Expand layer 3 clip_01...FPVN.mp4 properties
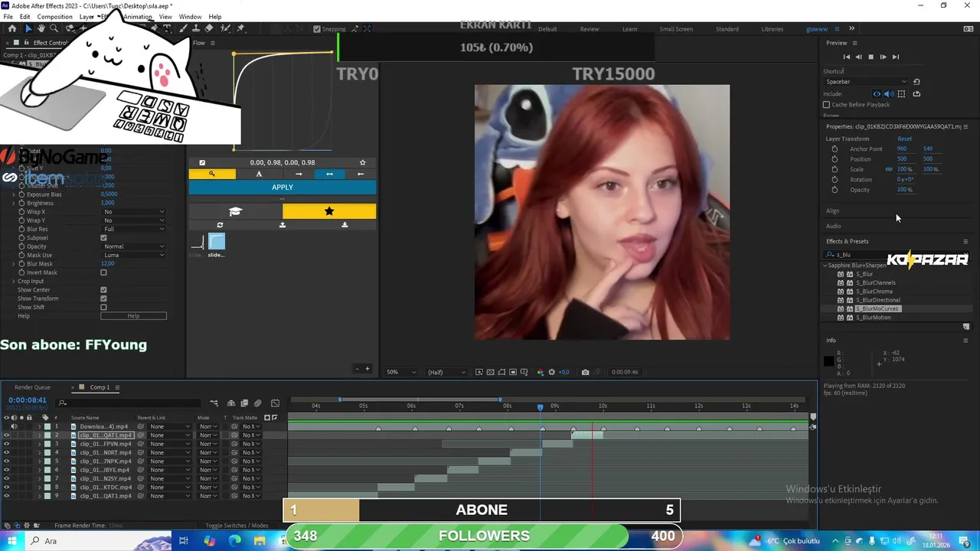Screen dimensions: 980x551 (x=40, y=444)
